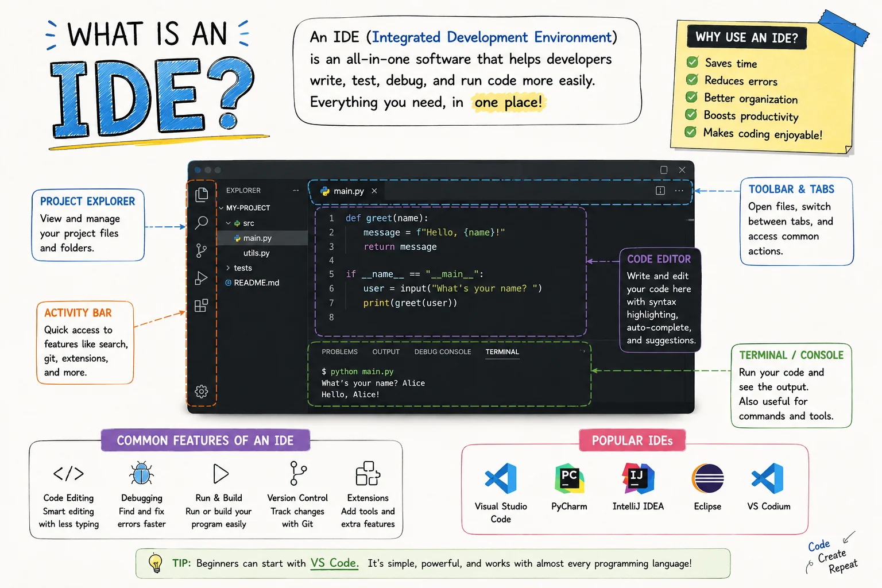The width and height of the screenshot is (882, 588).
Task: Click the Python icon on main.py tab
Action: click(x=325, y=191)
